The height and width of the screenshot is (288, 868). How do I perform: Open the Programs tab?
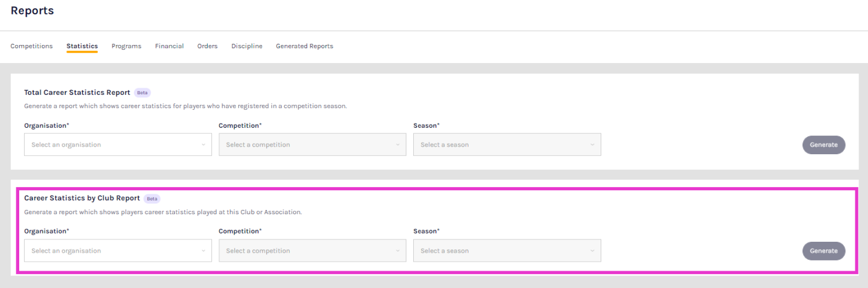pos(126,46)
